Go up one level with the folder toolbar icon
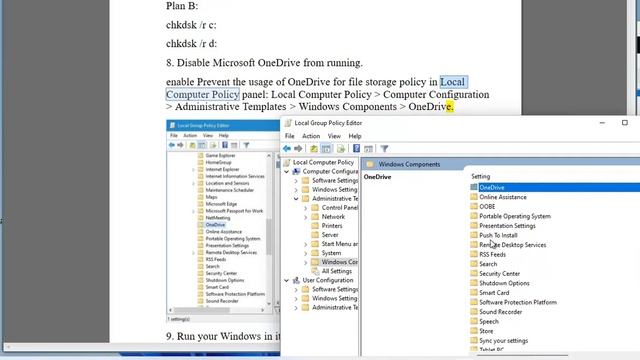This screenshot has height=360, width=640. (313, 149)
